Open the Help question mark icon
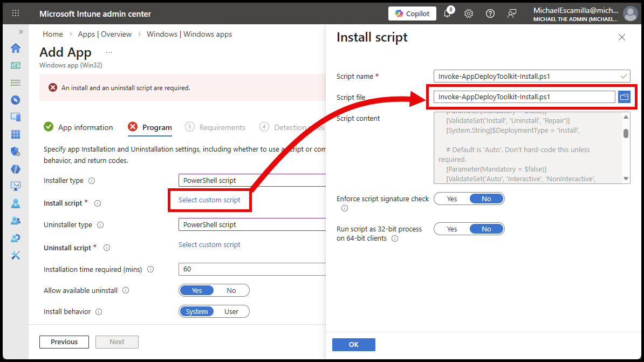 pyautogui.click(x=490, y=13)
